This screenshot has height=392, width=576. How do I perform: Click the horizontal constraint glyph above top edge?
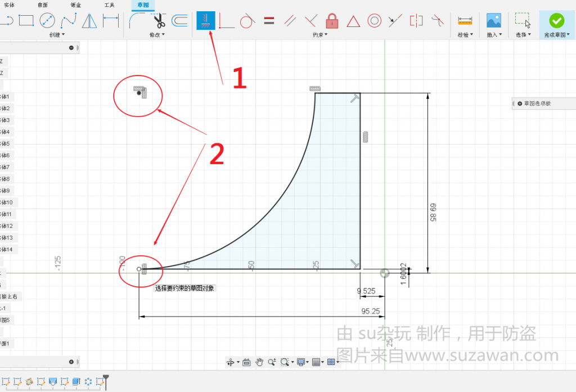pyautogui.click(x=315, y=88)
